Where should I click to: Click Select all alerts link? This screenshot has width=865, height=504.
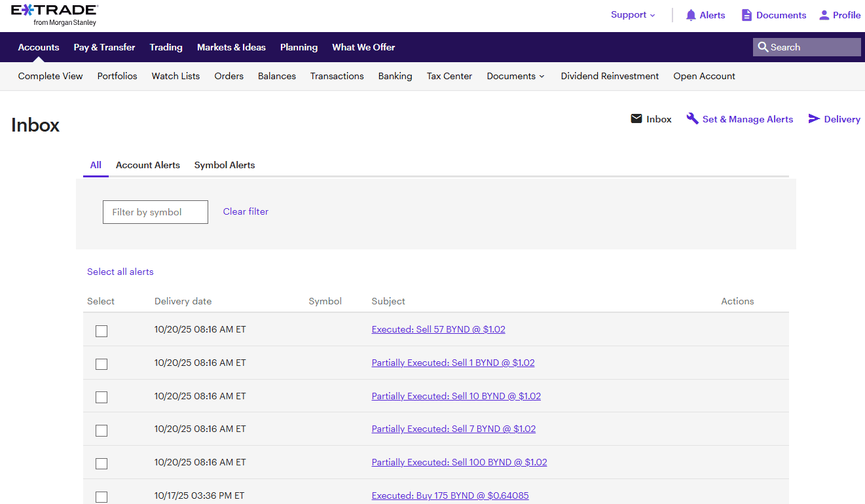click(x=120, y=272)
